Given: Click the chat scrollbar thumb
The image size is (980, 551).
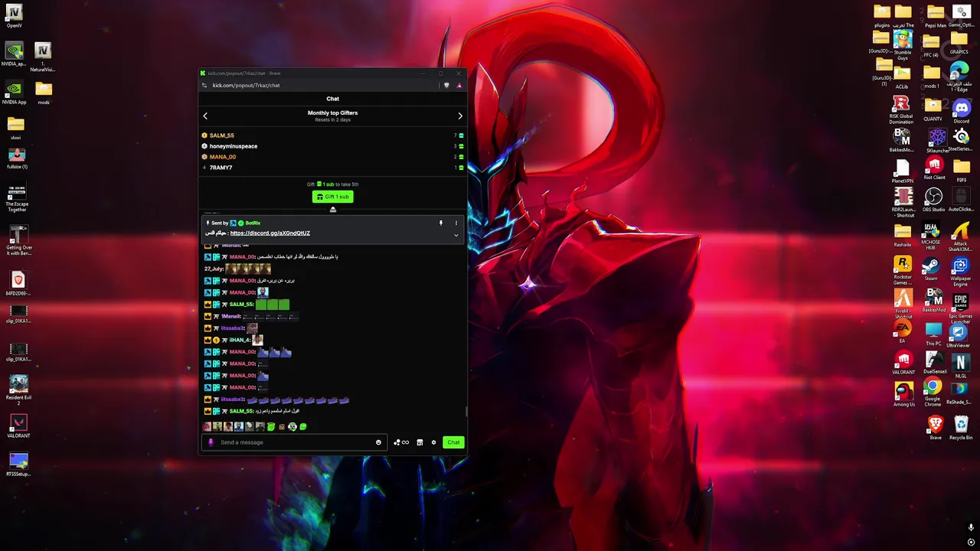Looking at the screenshot, I should point(465,412).
